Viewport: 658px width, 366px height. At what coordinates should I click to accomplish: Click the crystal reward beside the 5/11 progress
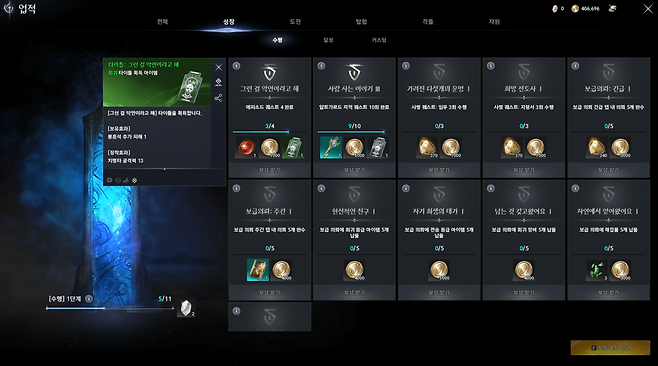click(x=186, y=308)
